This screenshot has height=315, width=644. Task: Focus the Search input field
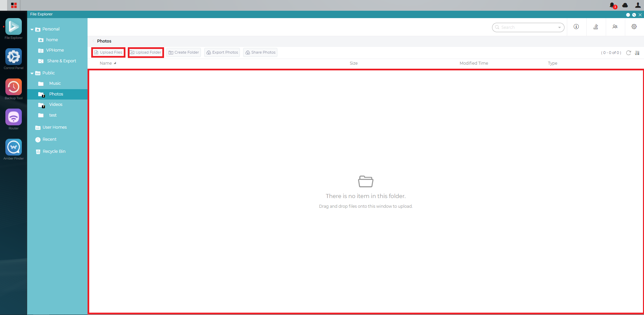(528, 27)
